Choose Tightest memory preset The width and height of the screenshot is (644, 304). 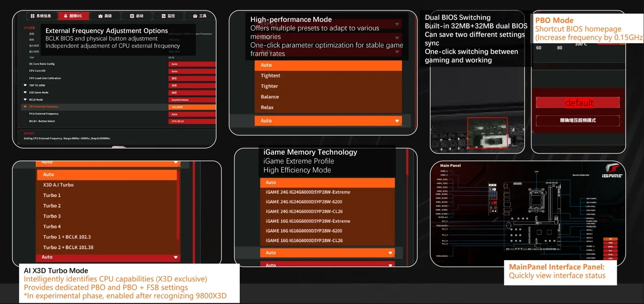pos(328,75)
